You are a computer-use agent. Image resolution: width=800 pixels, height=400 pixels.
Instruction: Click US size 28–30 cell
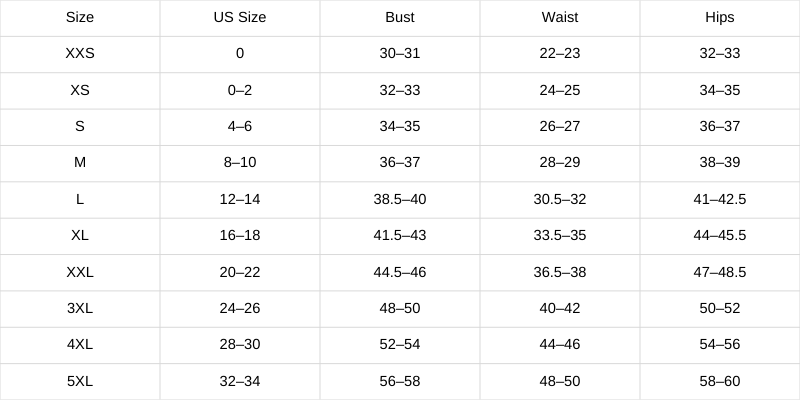240,344
